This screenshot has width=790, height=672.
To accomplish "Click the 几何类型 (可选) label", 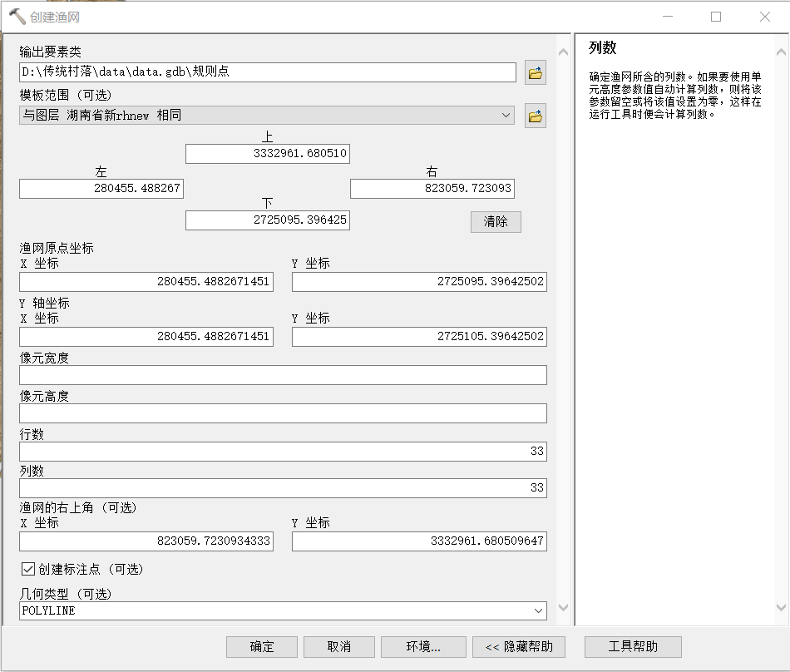I will 66,594.
